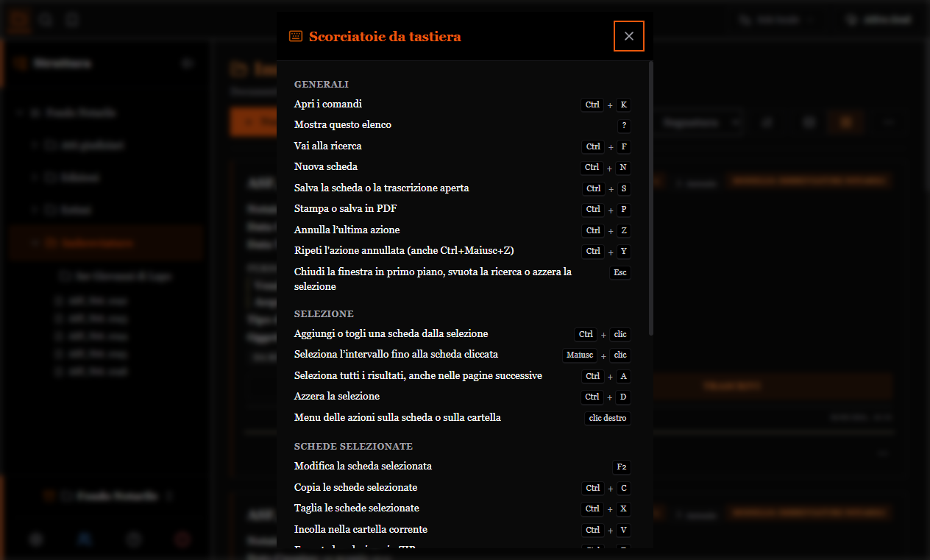This screenshot has width=930, height=560.
Task: Click the Maiusc key badge
Action: pyautogui.click(x=580, y=355)
